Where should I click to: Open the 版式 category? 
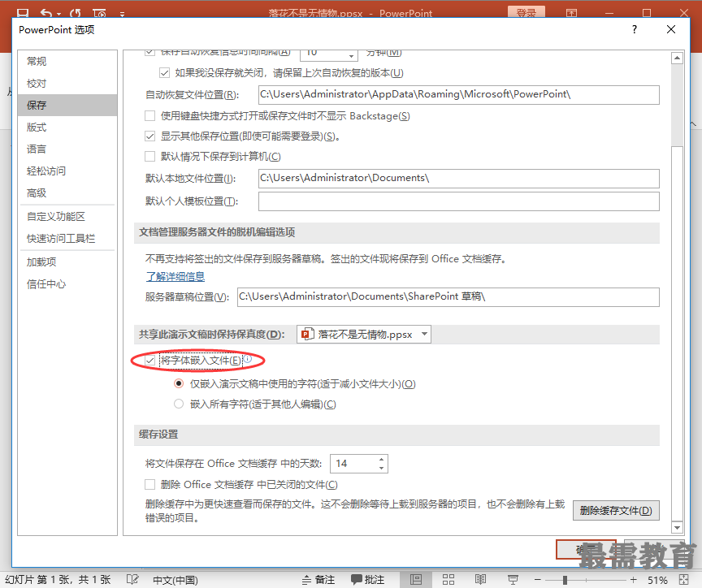pyautogui.click(x=67, y=127)
